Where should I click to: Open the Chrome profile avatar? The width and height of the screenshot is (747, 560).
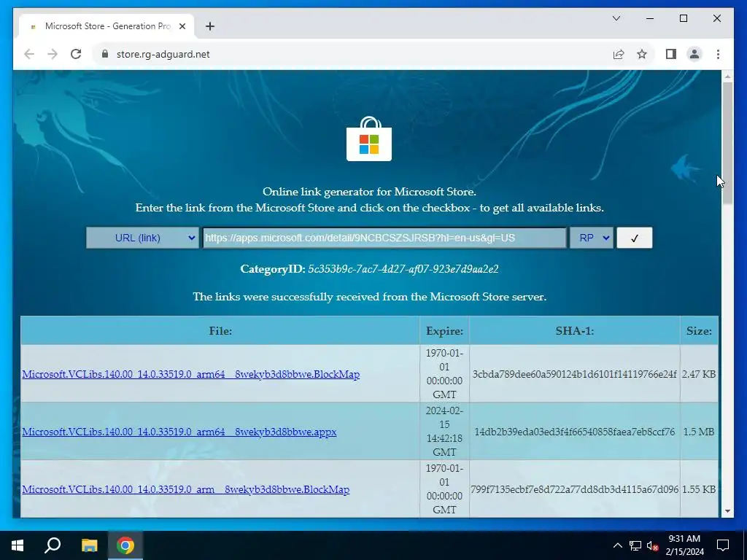[694, 54]
